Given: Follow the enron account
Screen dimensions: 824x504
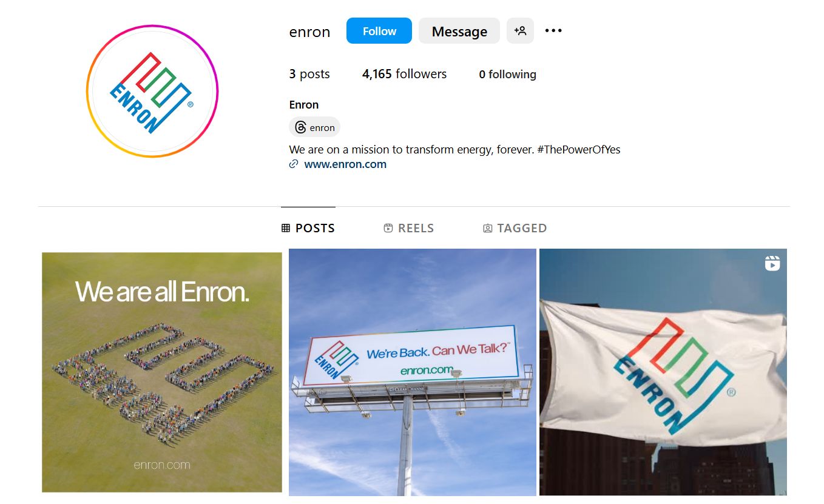Looking at the screenshot, I should [379, 31].
